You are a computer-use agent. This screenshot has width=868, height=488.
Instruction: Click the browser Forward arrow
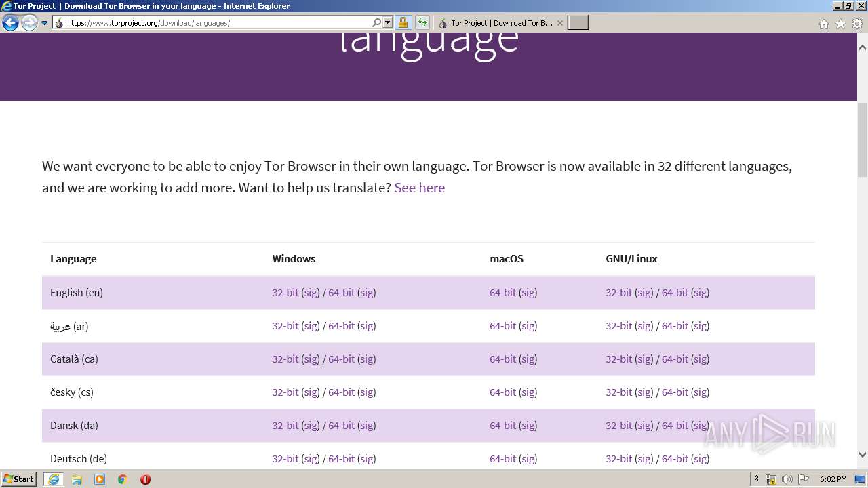click(29, 23)
